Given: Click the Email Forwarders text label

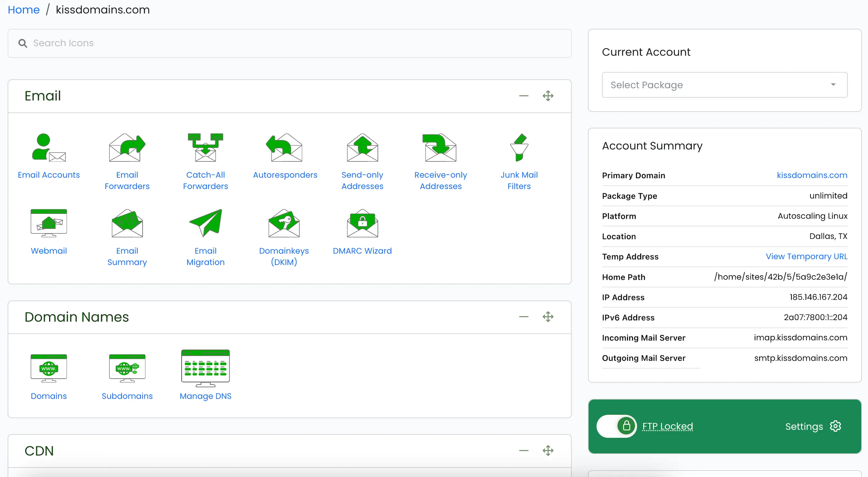Looking at the screenshot, I should [127, 181].
